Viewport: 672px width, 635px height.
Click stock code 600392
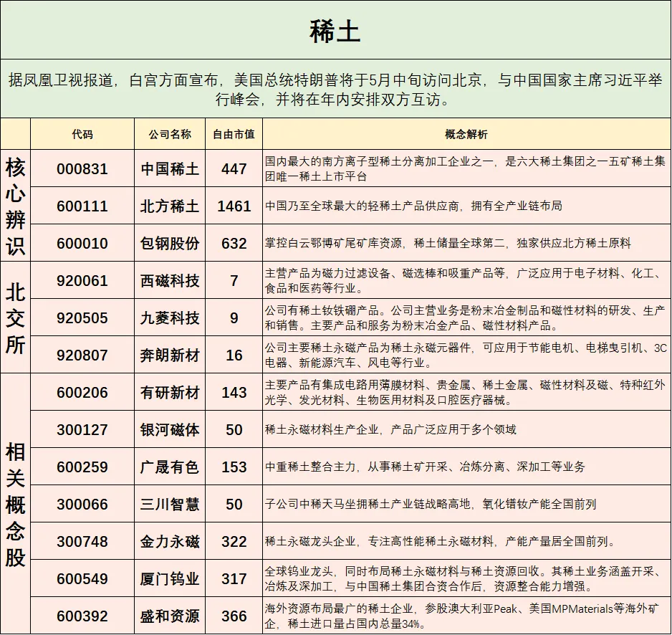[82, 616]
